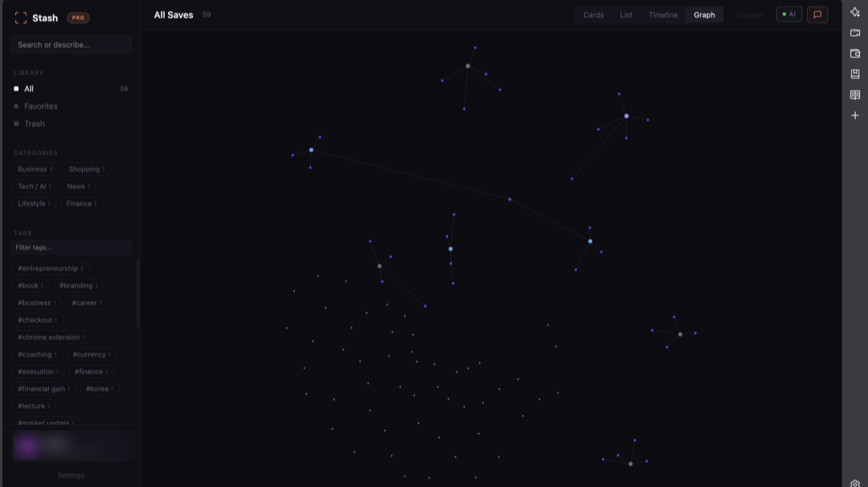Open the gear icon at sidebar bottom right
This screenshot has height=487, width=868.
coord(855,483)
